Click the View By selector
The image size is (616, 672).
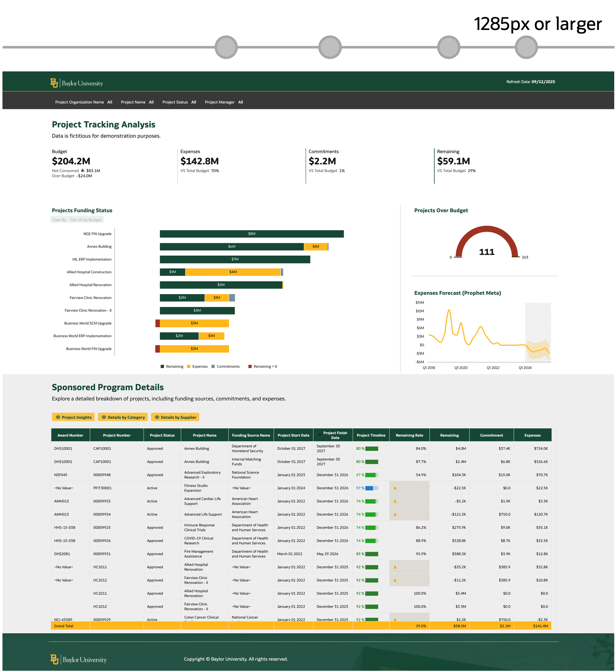[59, 219]
